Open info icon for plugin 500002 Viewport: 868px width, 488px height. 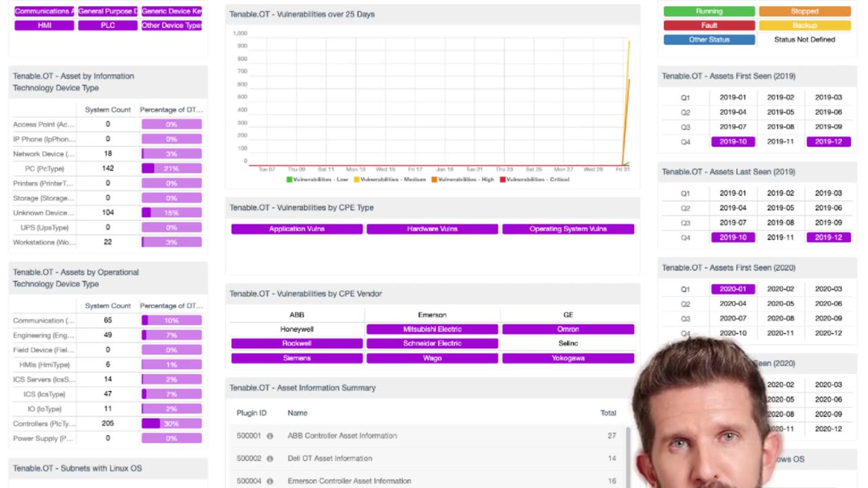pyautogui.click(x=270, y=459)
